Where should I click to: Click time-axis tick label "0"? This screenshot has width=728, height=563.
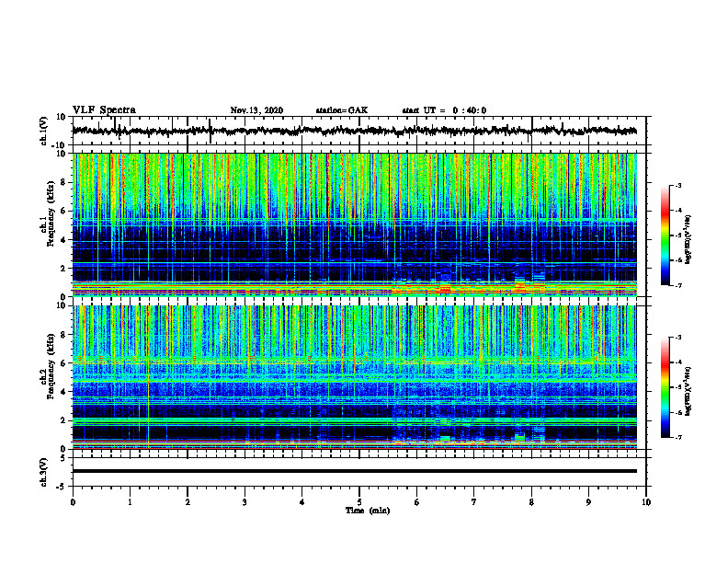tap(73, 502)
